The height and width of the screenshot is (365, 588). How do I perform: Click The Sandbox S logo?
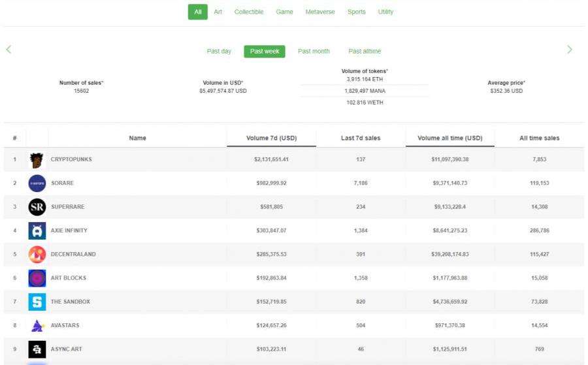(37, 302)
